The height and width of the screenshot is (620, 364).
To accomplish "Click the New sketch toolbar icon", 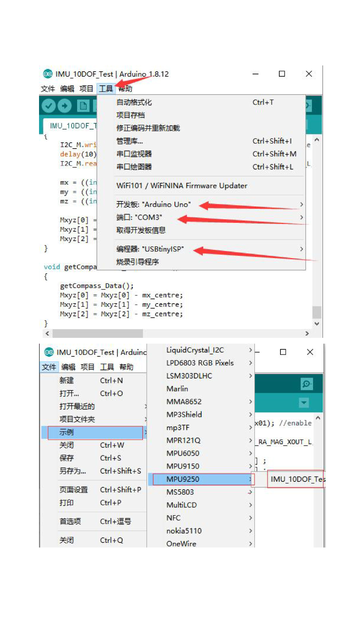I will 83,106.
